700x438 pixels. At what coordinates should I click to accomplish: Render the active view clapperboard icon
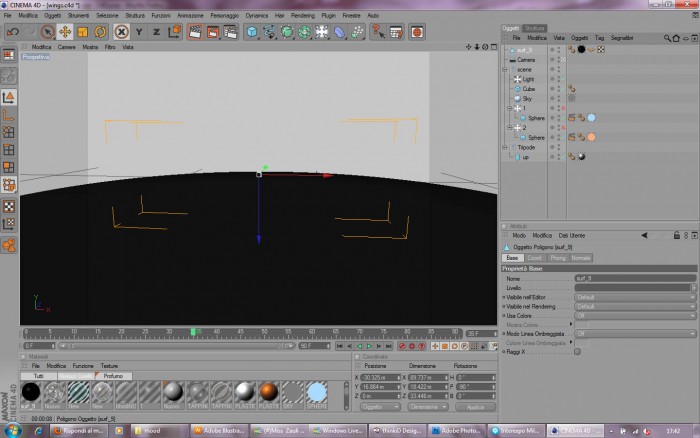click(x=195, y=32)
